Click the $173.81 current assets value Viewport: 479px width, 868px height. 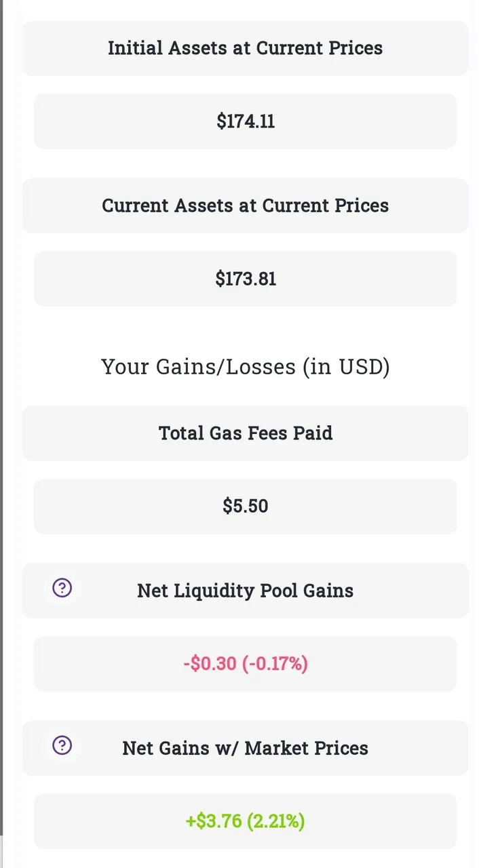(245, 279)
